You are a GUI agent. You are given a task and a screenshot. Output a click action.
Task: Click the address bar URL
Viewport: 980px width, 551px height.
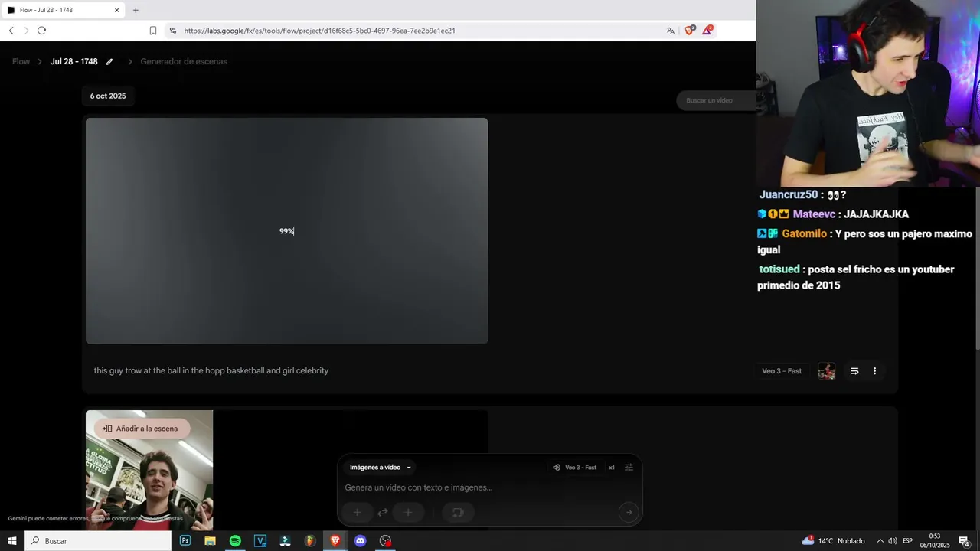[320, 31]
